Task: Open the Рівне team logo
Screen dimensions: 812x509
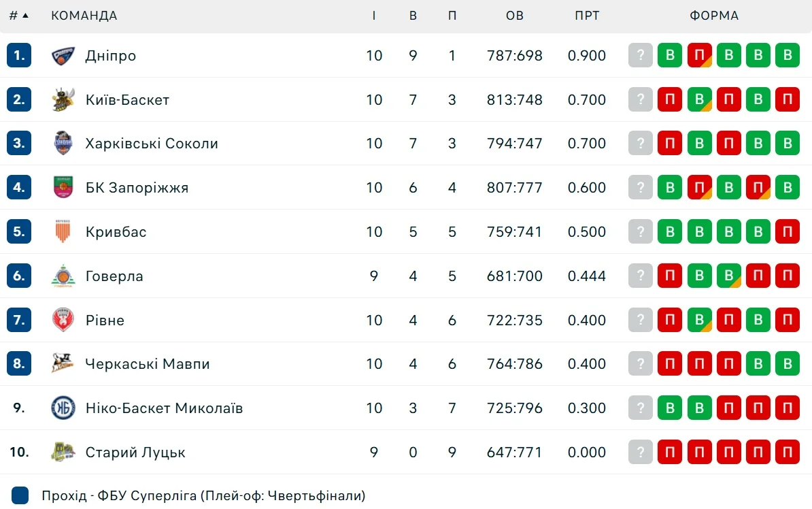Action: [63, 320]
